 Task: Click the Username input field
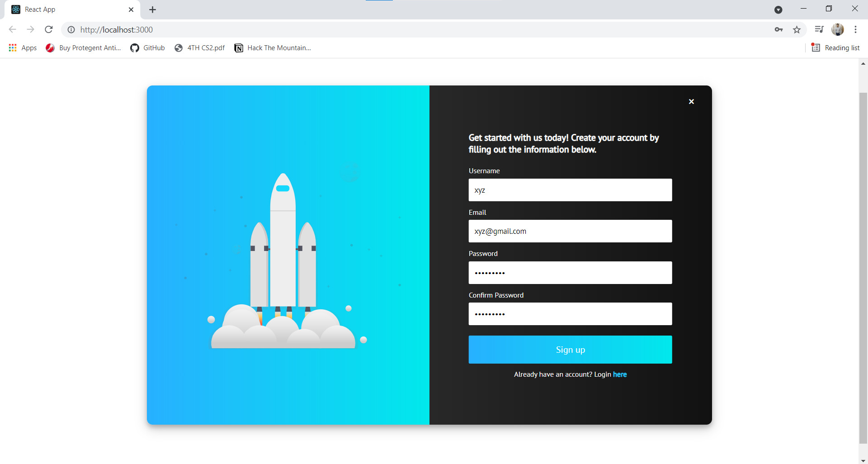click(x=570, y=190)
